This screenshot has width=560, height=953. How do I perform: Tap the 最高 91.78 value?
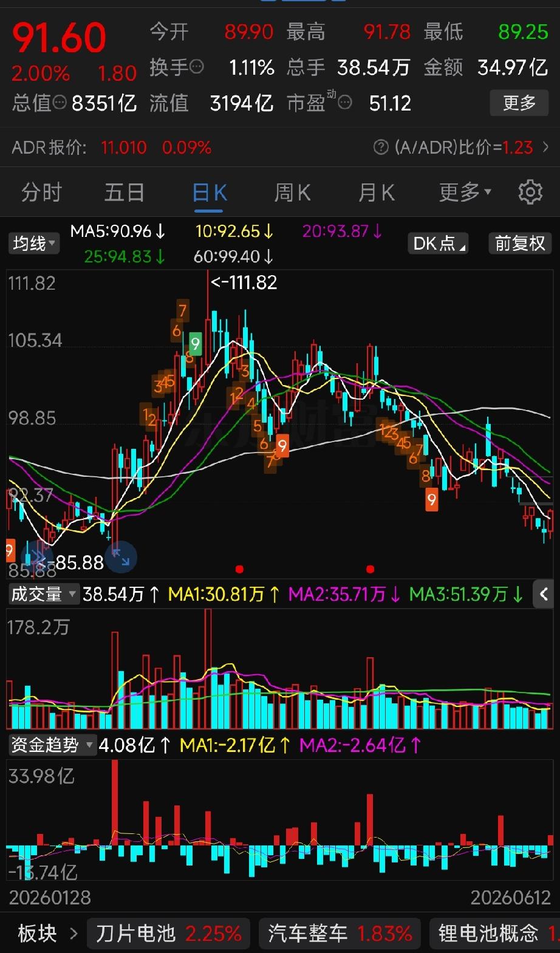click(x=387, y=32)
